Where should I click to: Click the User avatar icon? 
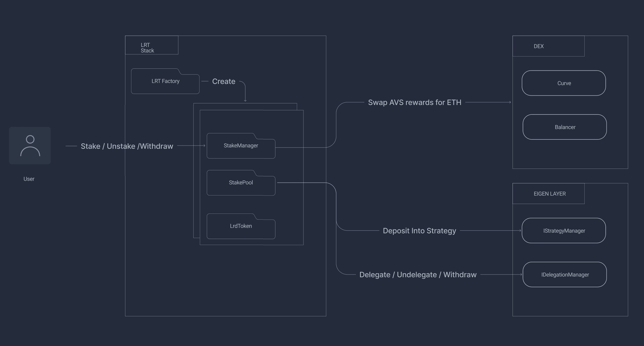click(30, 145)
